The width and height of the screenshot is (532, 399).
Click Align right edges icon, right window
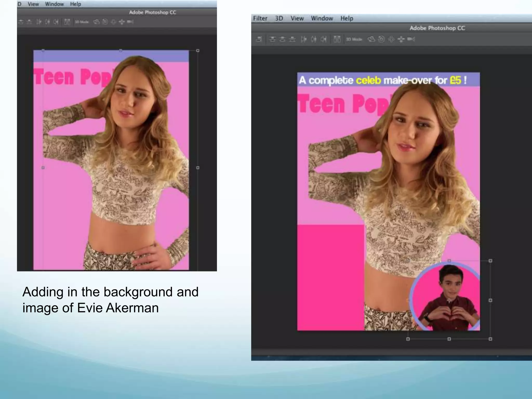click(259, 39)
